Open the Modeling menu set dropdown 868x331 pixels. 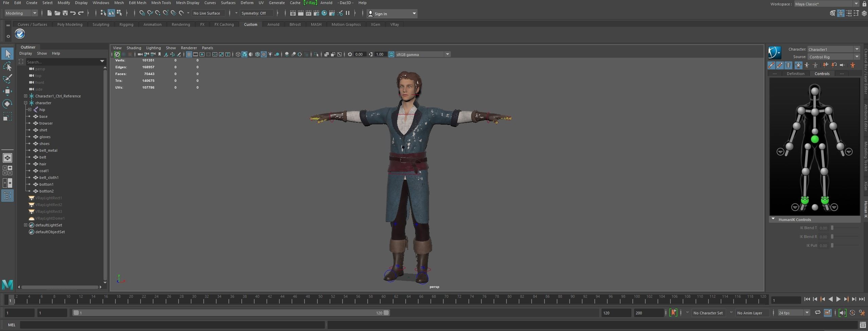pyautogui.click(x=21, y=13)
